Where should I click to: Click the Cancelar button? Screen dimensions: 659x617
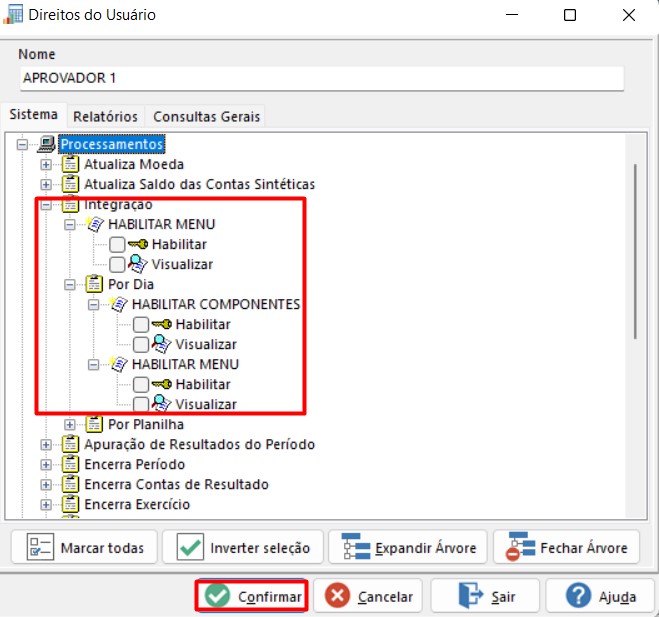click(368, 596)
